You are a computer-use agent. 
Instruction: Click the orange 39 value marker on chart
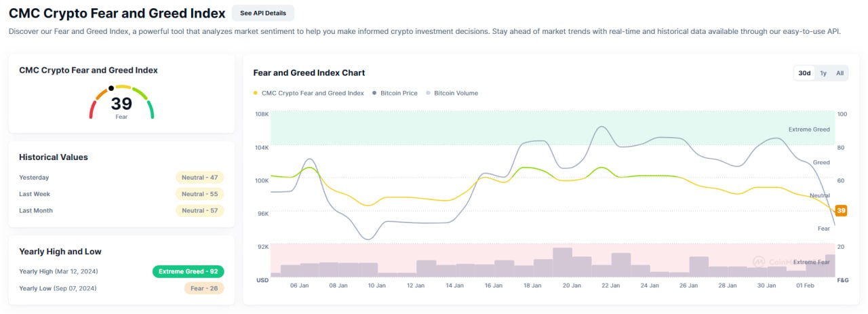pyautogui.click(x=841, y=211)
